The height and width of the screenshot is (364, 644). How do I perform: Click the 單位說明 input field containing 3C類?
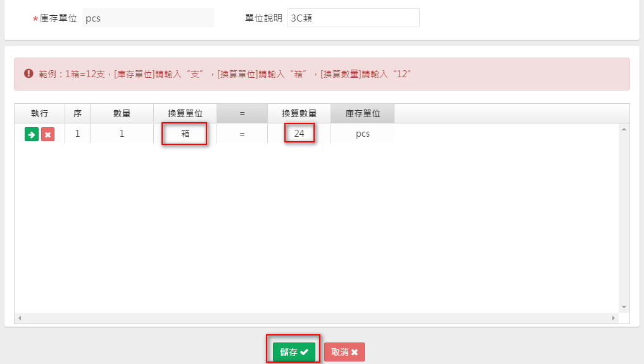(353, 18)
